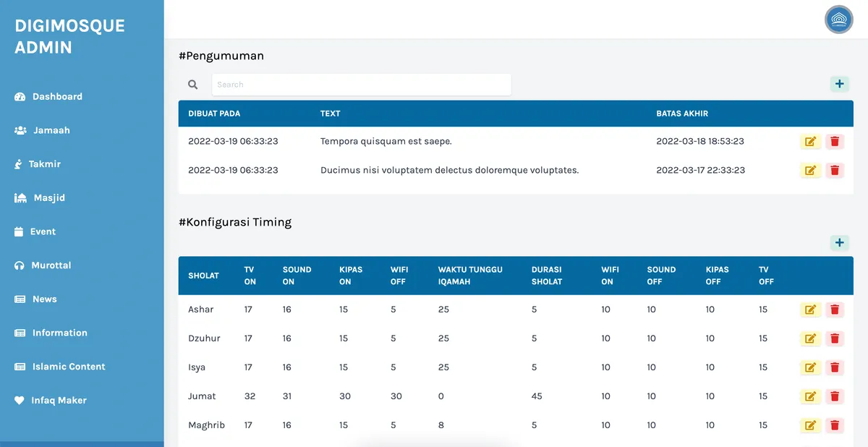Edit the Dzuhur timing row
Viewport: 868px width, 447px height.
810,339
